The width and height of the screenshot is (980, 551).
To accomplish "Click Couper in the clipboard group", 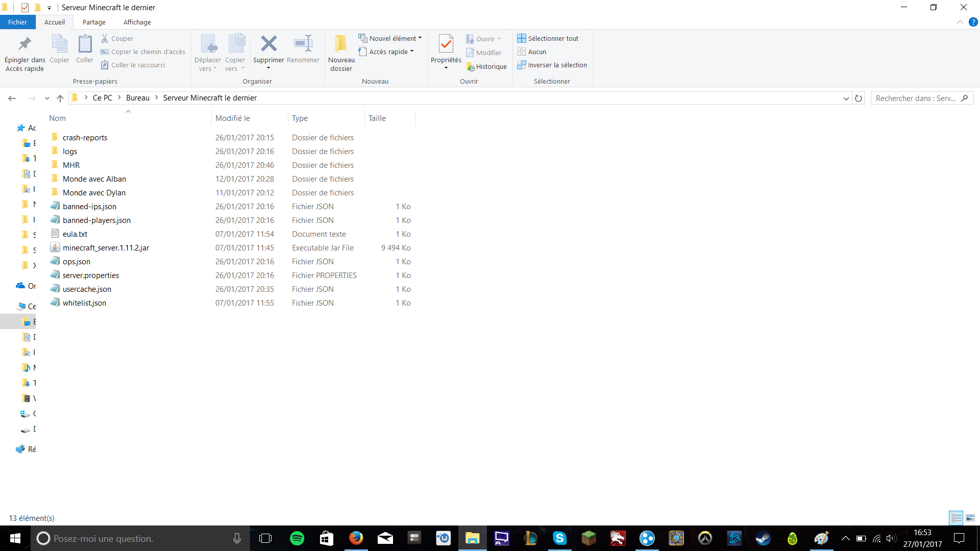I will tap(117, 38).
